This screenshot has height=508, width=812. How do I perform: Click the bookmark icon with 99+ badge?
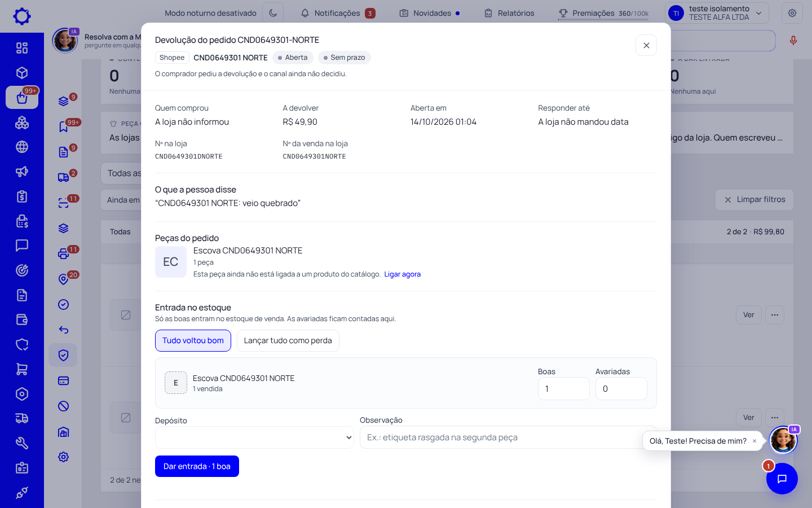click(x=64, y=126)
